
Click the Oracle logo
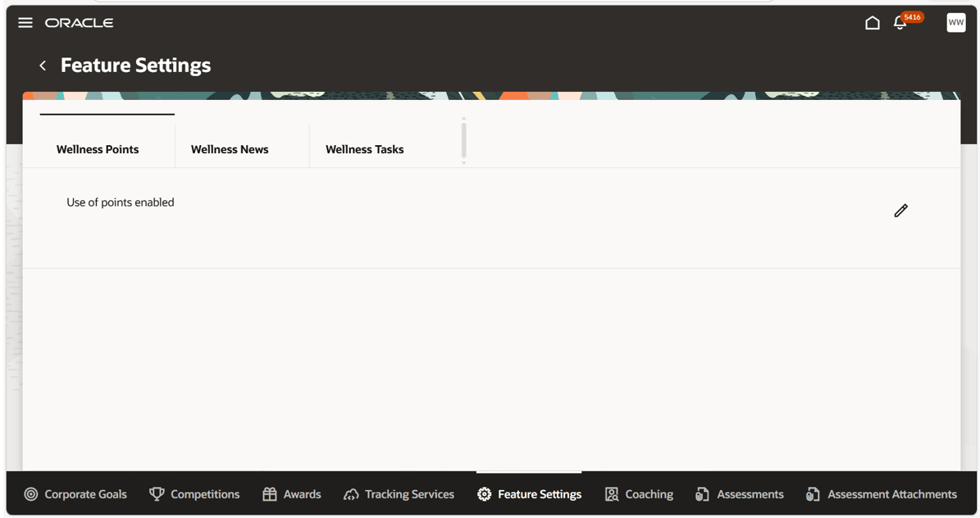point(80,23)
